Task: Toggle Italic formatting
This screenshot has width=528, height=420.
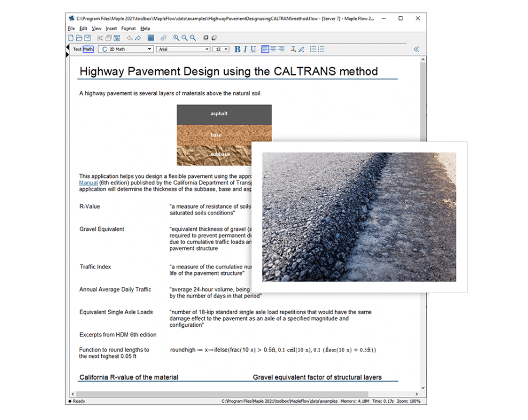Action: (245, 49)
